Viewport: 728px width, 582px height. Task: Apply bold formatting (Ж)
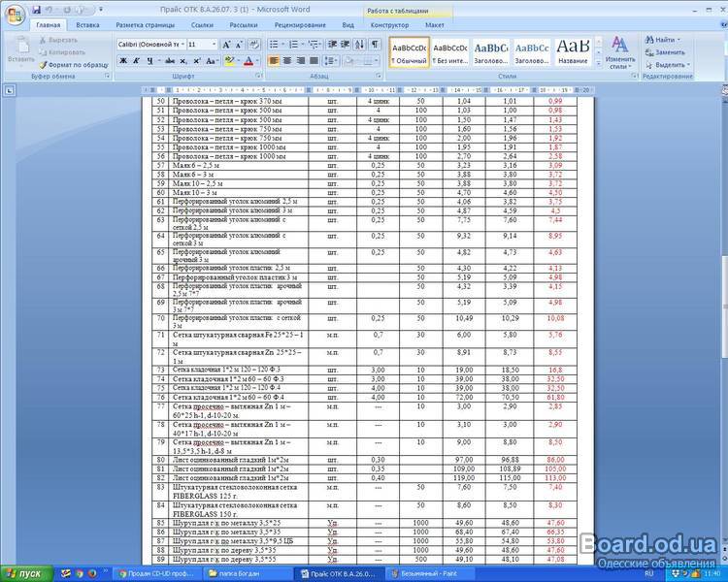123,61
